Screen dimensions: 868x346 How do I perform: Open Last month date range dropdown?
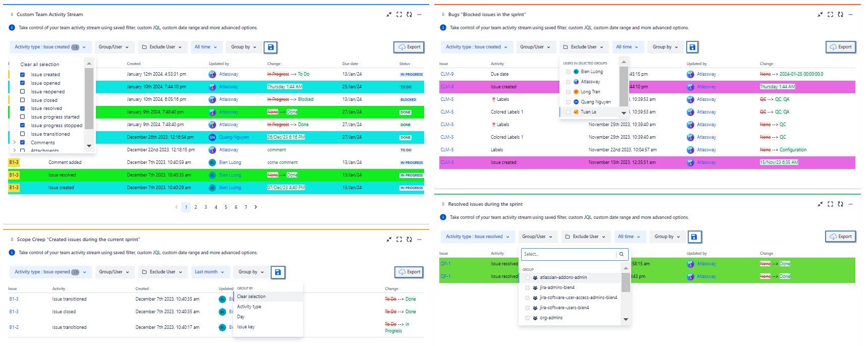point(210,272)
